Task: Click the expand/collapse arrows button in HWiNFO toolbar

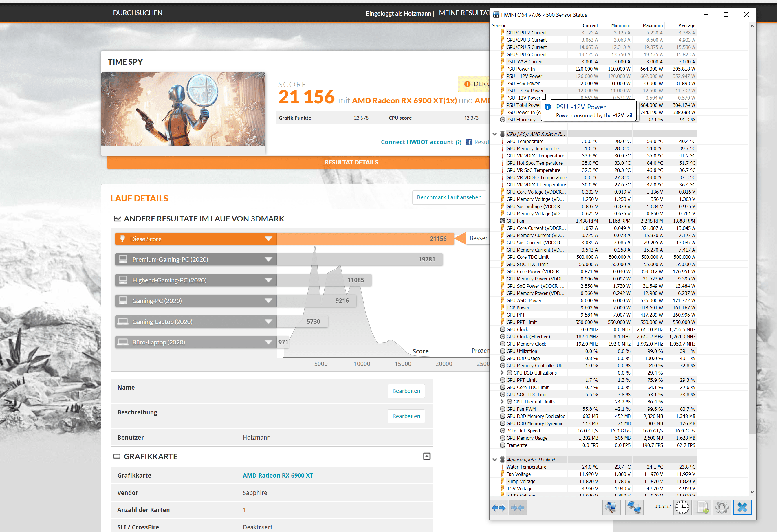Action: [499, 508]
